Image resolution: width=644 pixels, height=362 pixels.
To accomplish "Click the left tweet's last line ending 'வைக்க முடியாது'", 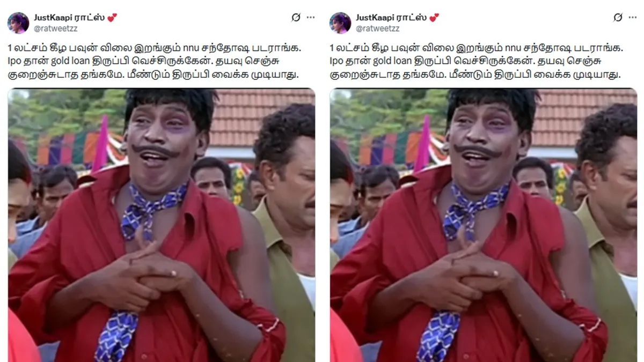I will (x=153, y=75).
